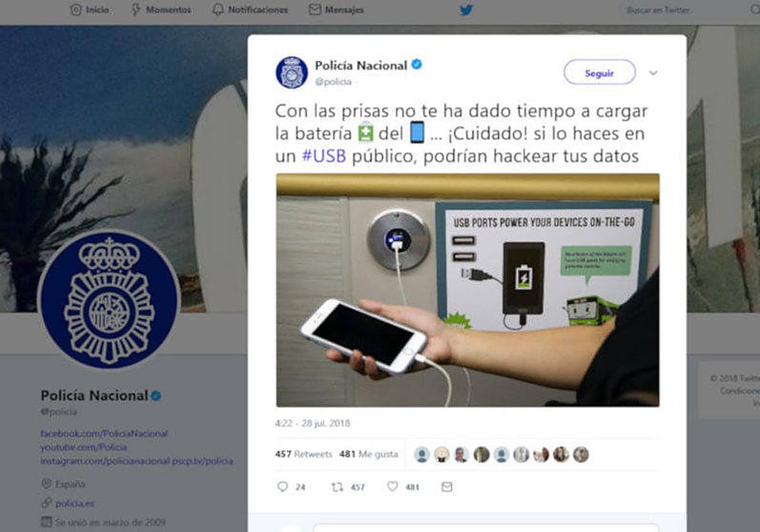This screenshot has width=760, height=532.
Task: Open Mensajes in the top bar
Action: pyautogui.click(x=336, y=10)
